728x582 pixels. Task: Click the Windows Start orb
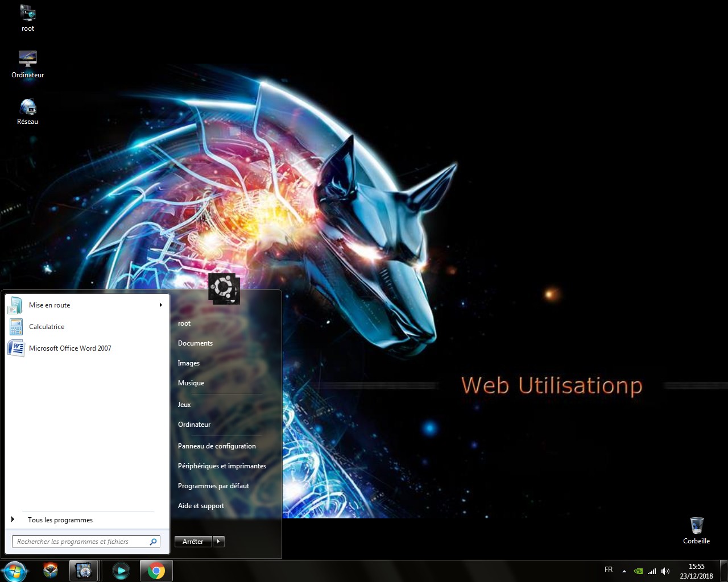click(14, 571)
